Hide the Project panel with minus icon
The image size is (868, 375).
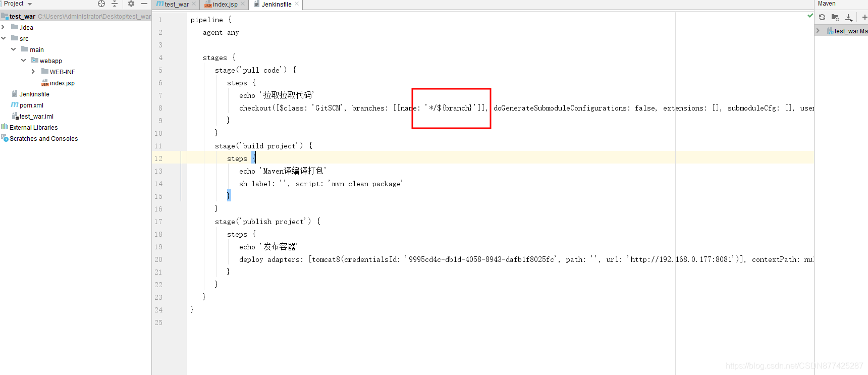[144, 4]
